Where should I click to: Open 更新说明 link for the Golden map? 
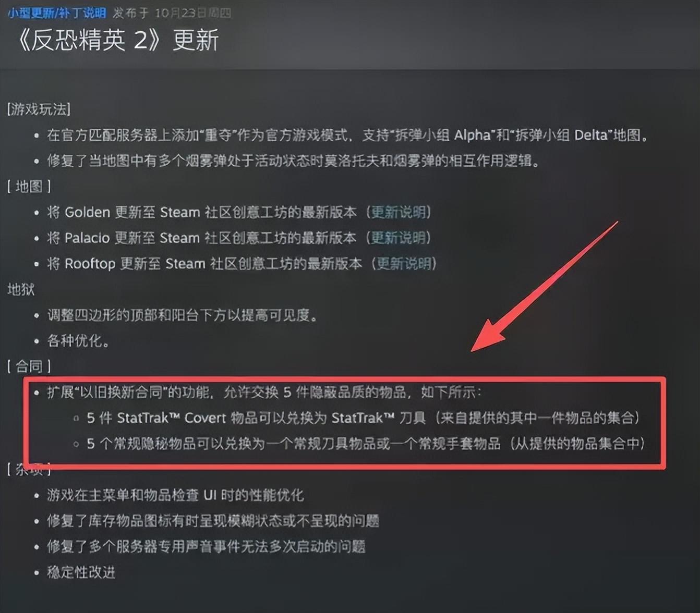[399, 212]
